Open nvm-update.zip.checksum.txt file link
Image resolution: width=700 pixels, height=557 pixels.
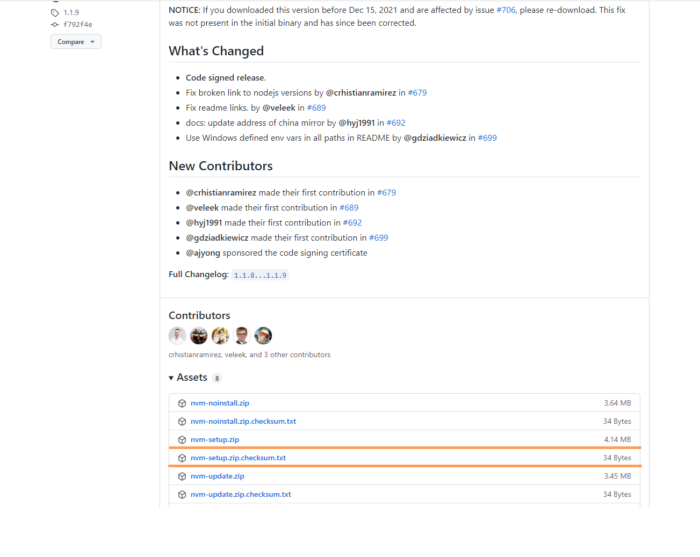240,494
